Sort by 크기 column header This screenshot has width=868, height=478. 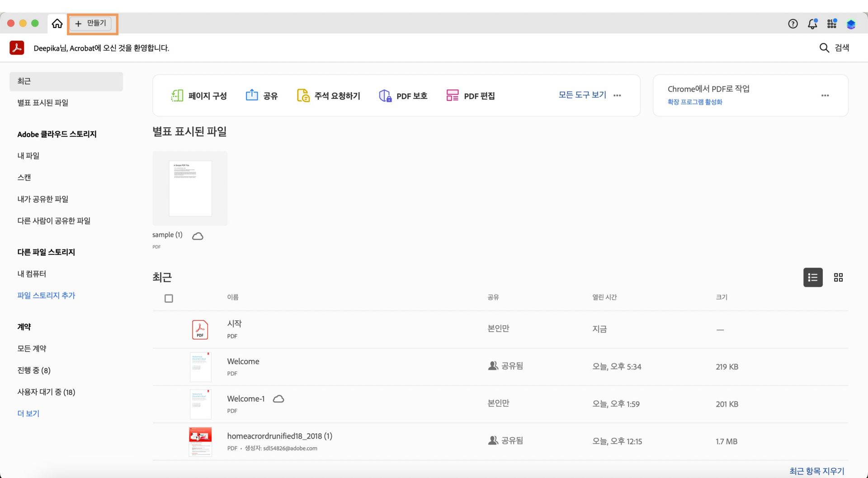[722, 297]
